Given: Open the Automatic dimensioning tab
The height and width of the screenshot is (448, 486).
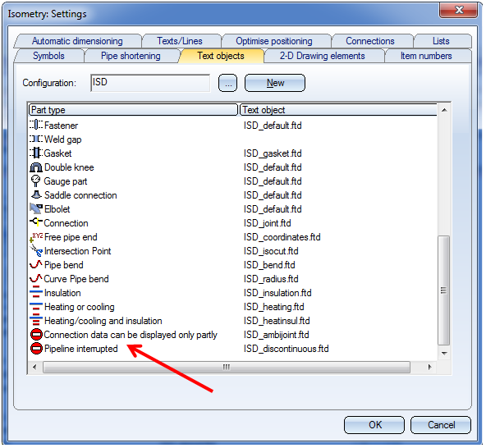Looking at the screenshot, I should tap(77, 41).
